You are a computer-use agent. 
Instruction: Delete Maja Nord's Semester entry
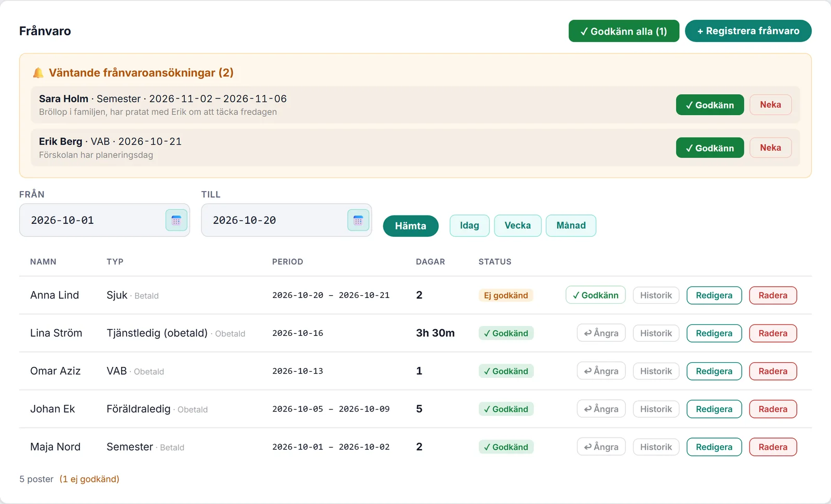tap(773, 447)
